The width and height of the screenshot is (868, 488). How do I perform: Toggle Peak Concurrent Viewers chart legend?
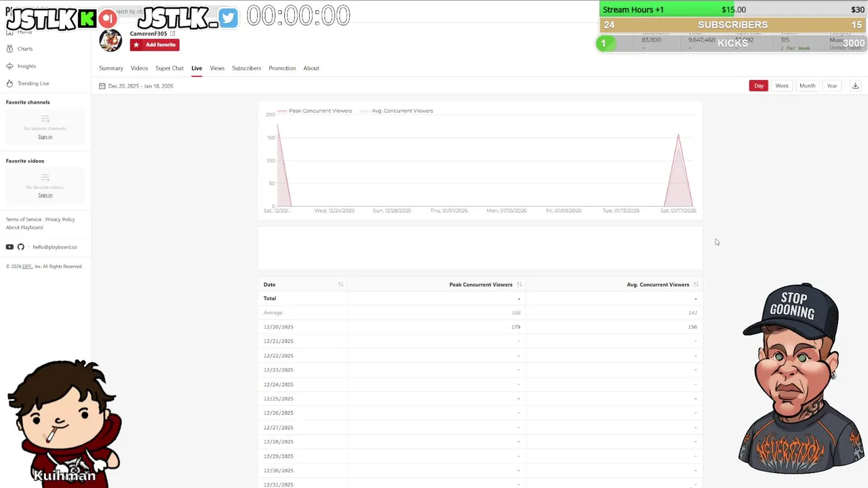click(x=314, y=110)
